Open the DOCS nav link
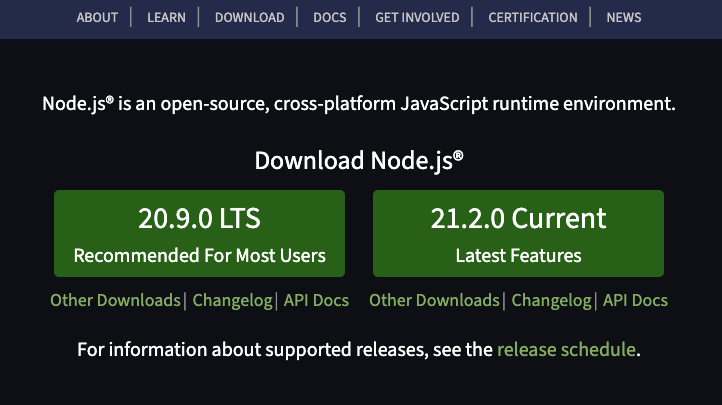 pyautogui.click(x=330, y=17)
